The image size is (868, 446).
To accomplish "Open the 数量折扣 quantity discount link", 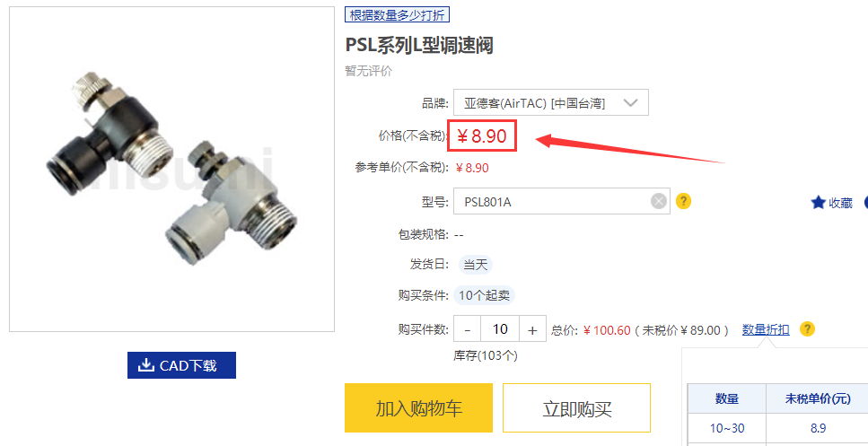I will [766, 330].
